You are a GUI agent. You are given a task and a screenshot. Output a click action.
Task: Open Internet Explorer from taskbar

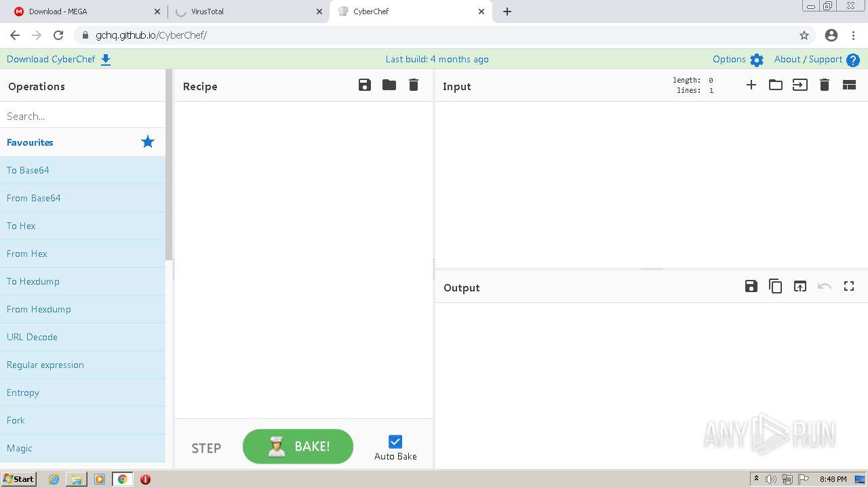[54, 479]
